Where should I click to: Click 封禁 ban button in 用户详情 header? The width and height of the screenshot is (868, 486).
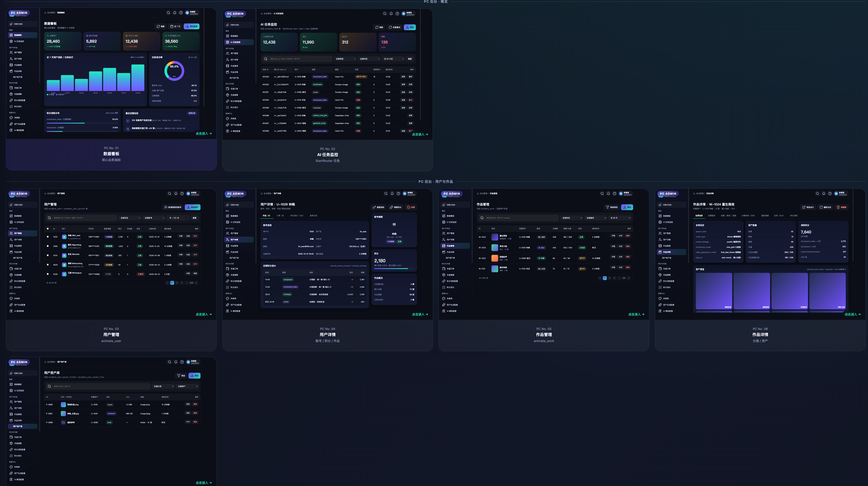point(411,207)
